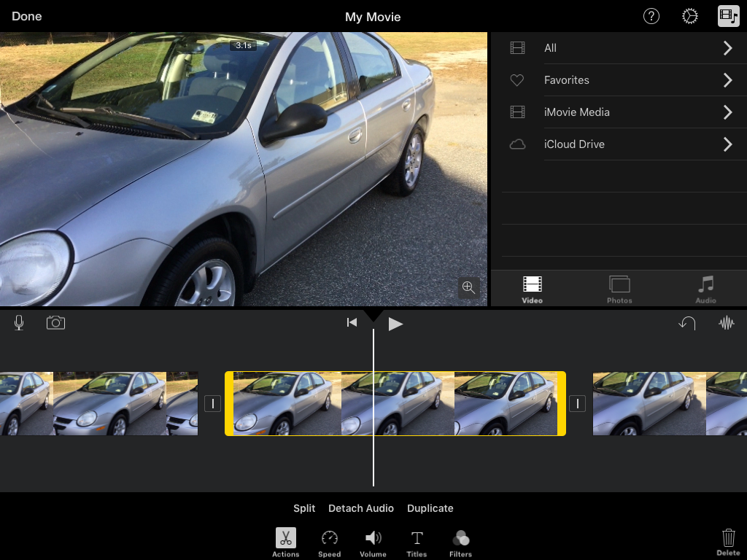
Task: Tap the white playhead line
Action: click(373, 407)
